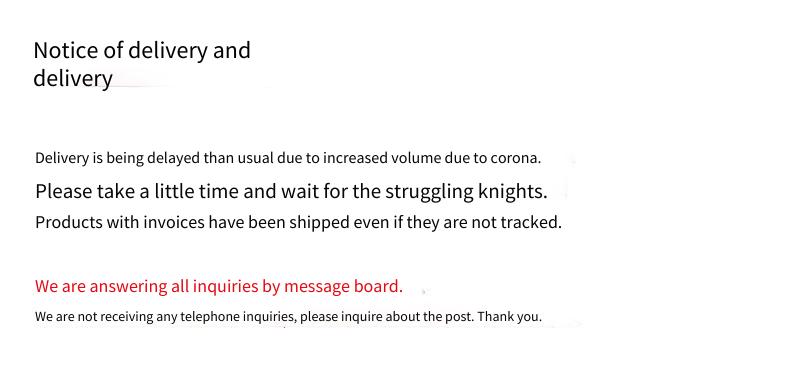This screenshot has width=800, height=382.
Task: Click the word "answering" in the red text
Action: [126, 286]
